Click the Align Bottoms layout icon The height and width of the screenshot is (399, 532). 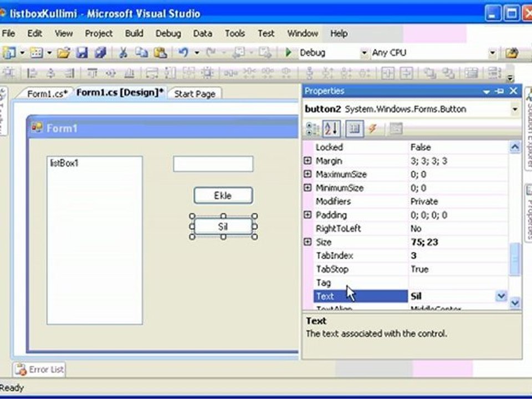[129, 73]
